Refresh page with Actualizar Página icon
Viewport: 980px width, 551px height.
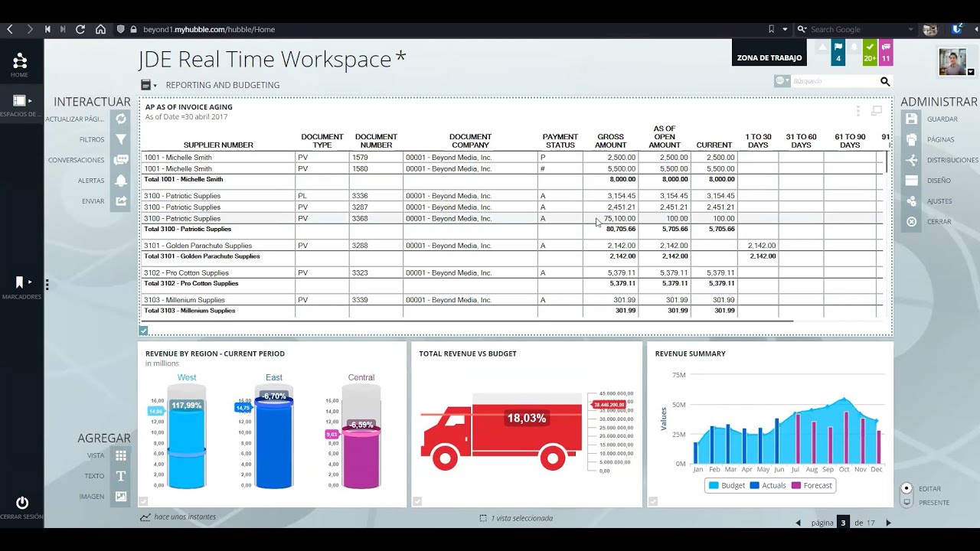pyautogui.click(x=121, y=119)
